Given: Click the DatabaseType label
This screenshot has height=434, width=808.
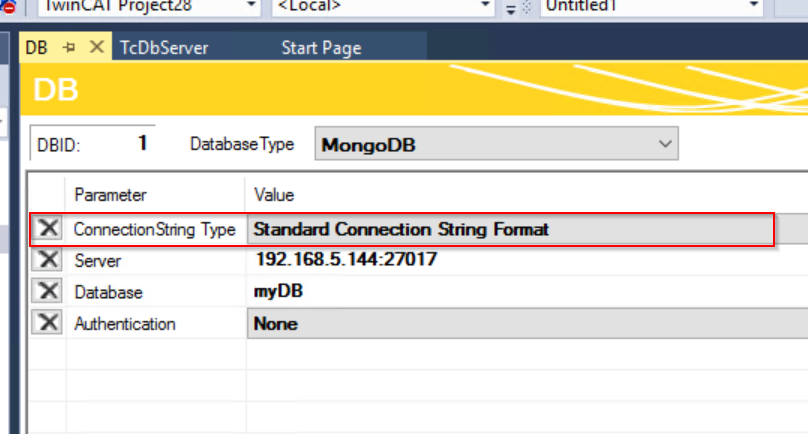Looking at the screenshot, I should pyautogui.click(x=242, y=144).
